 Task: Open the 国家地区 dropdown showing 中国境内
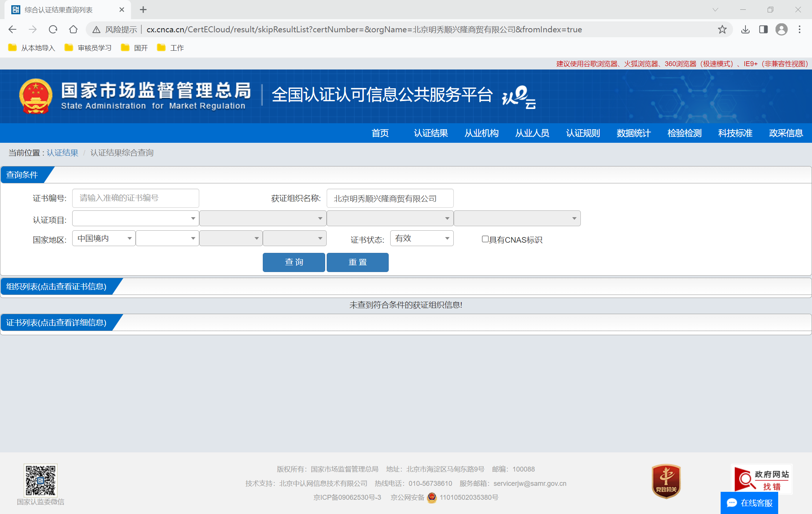(x=104, y=238)
